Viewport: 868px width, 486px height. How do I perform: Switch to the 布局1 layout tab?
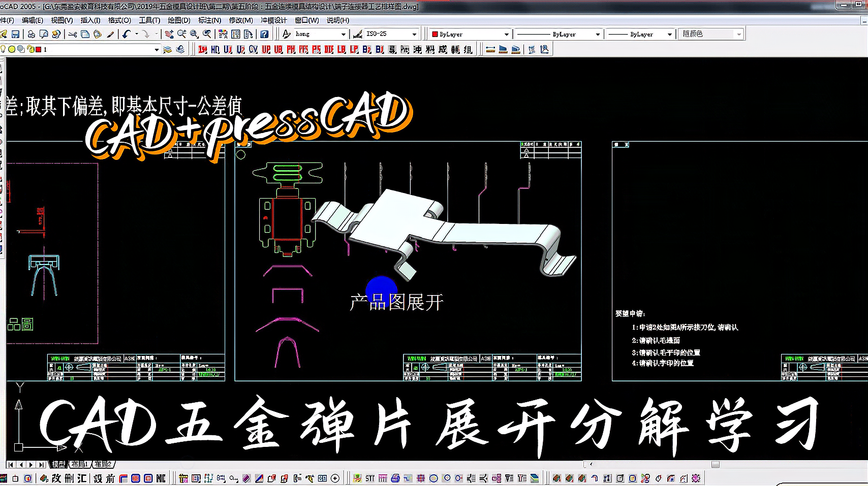click(79, 464)
